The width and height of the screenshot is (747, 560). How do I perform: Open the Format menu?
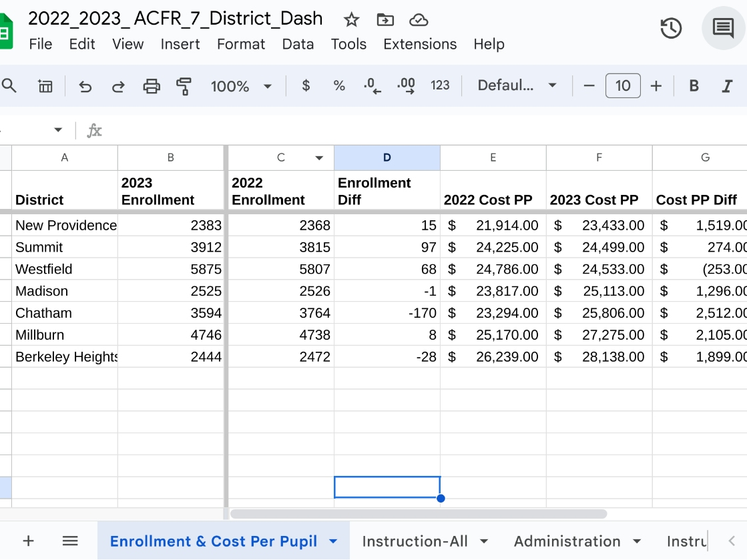click(241, 44)
